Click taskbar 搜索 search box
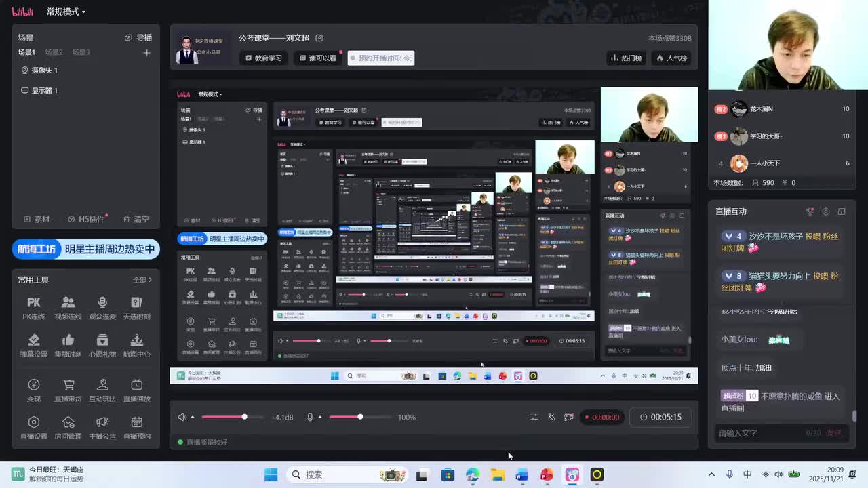The image size is (868, 488). click(347, 474)
